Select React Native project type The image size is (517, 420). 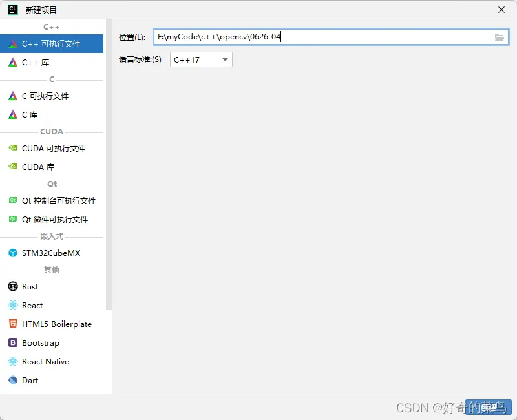(x=52, y=362)
